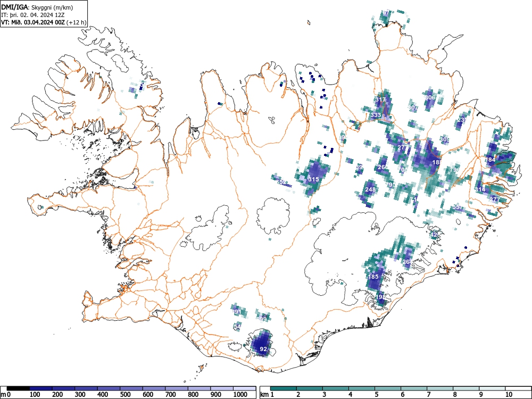The height and width of the screenshot is (399, 532).
Task: Click visibility value 260 on map
Action: [383, 167]
